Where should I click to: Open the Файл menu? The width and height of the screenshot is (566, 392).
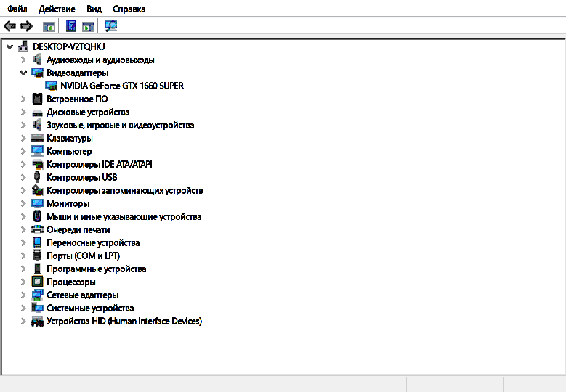point(17,9)
